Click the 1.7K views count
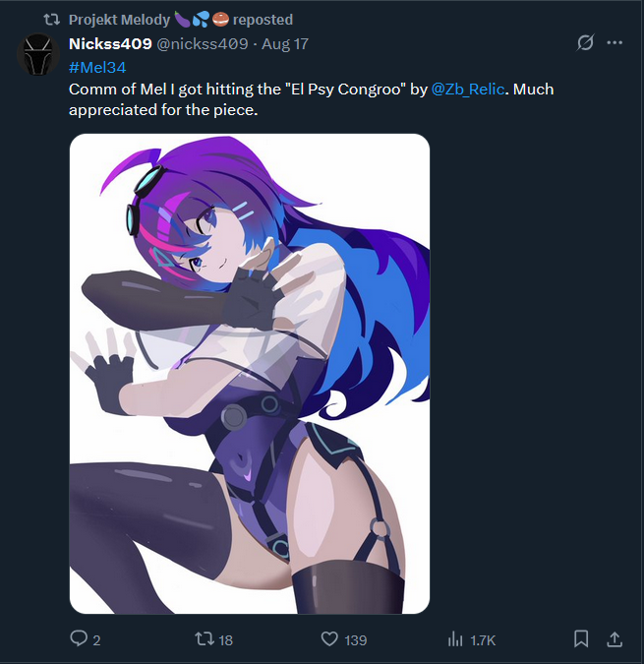The width and height of the screenshot is (644, 664). (x=483, y=640)
